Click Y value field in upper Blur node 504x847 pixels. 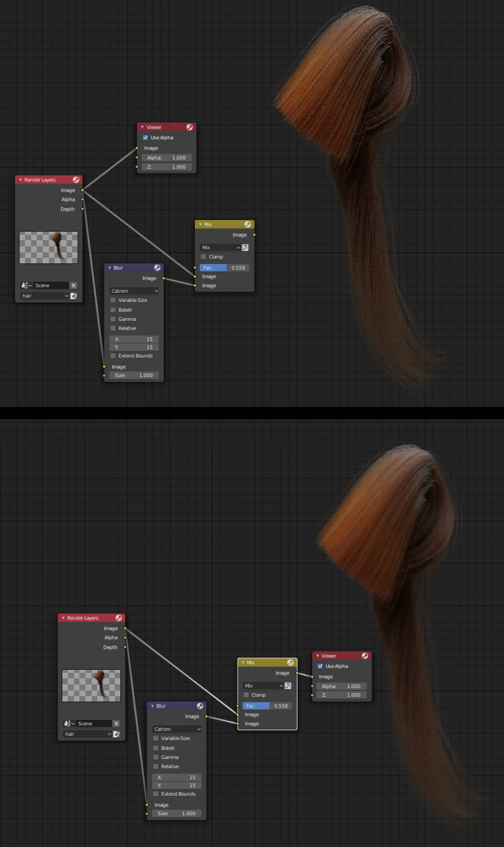pyautogui.click(x=134, y=347)
